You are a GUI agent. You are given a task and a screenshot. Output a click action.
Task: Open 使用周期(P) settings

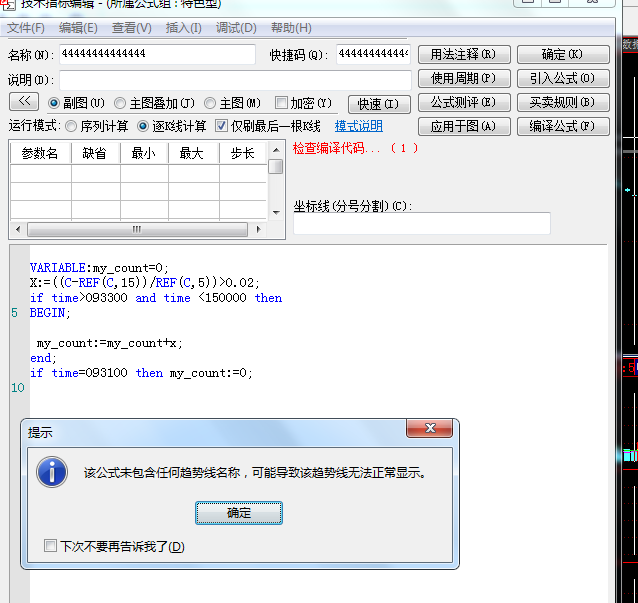[464, 79]
